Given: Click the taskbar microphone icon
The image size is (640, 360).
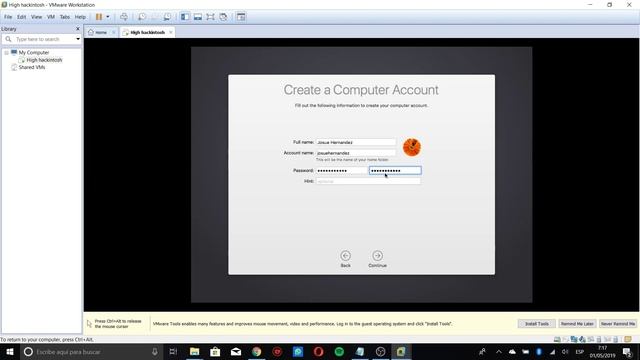Looking at the screenshot, I should click(x=155, y=352).
